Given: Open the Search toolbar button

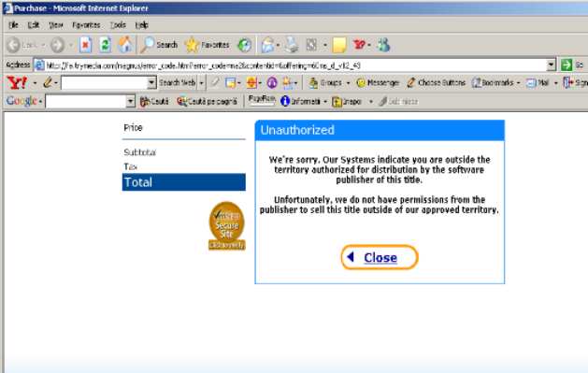Looking at the screenshot, I should [159, 45].
